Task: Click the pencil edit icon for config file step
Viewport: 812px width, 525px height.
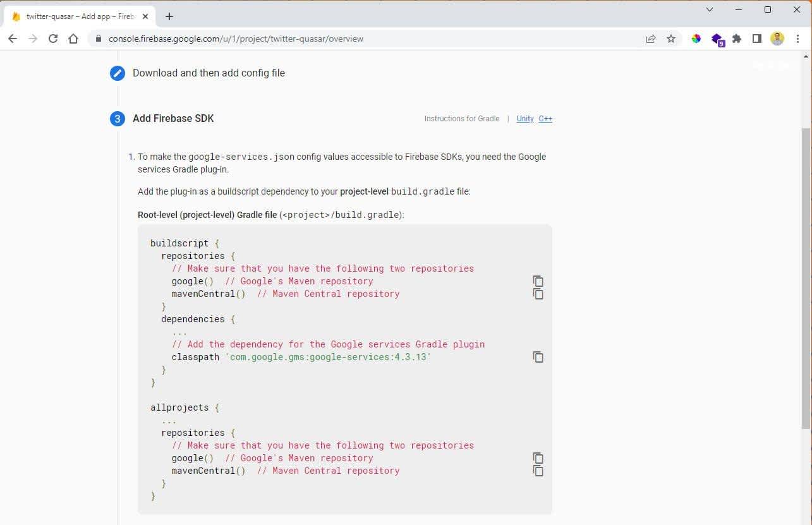Action: (118, 73)
